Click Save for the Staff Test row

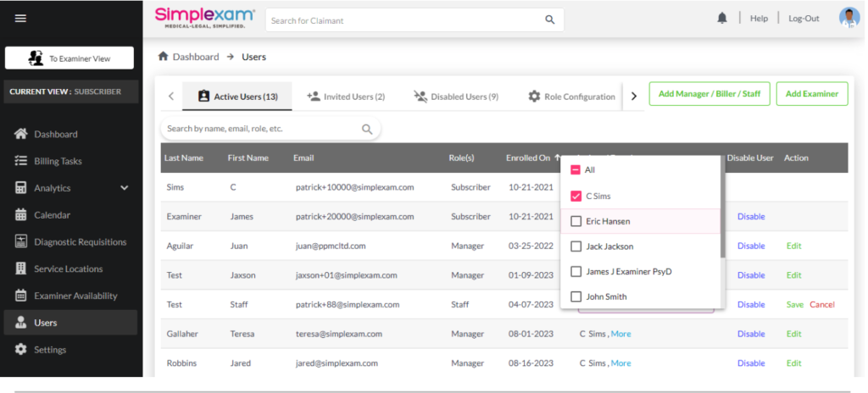[x=794, y=305]
